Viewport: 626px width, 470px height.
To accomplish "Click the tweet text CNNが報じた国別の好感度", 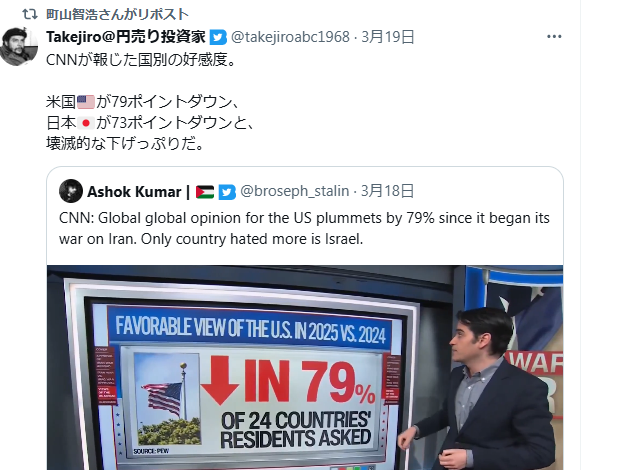I will (141, 60).
